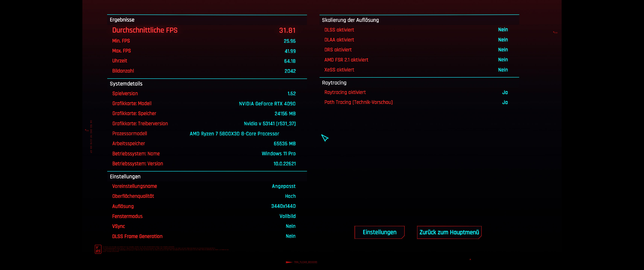The height and width of the screenshot is (270, 644).
Task: Click red arrow beside TRN_TLCAS label
Action: [289, 262]
